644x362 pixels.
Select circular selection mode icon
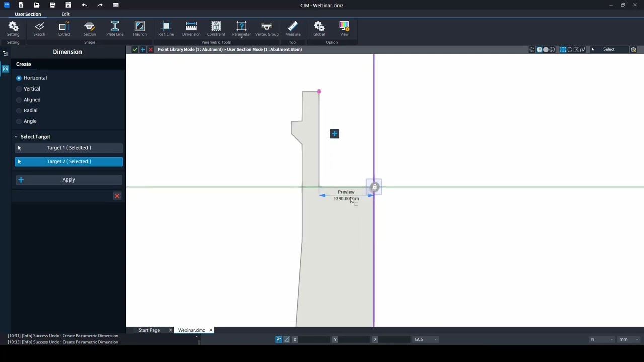[570, 49]
